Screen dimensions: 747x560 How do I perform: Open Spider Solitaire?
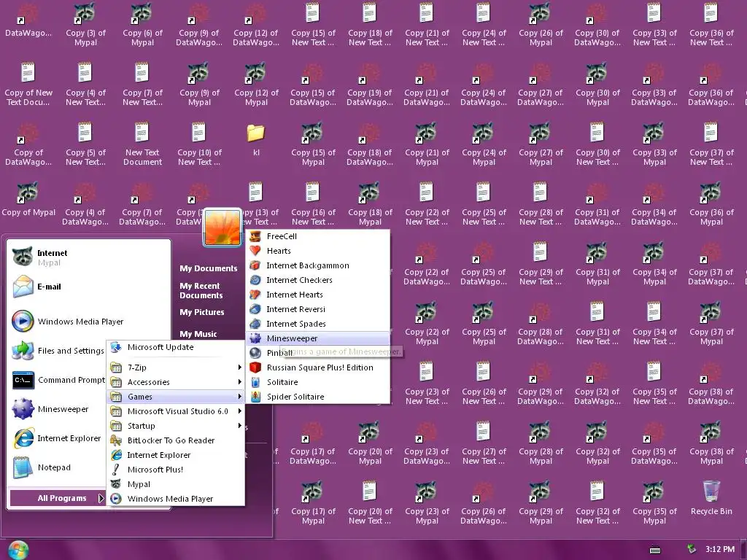318,397
